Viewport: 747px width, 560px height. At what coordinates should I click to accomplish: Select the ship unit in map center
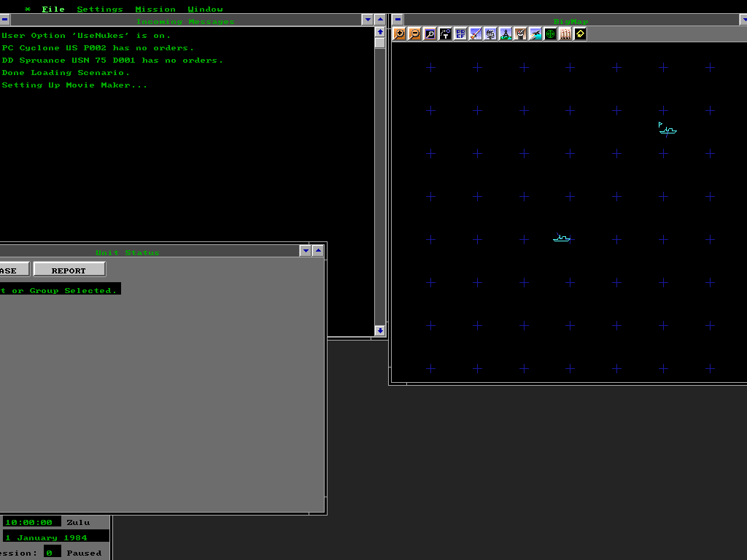(562, 238)
